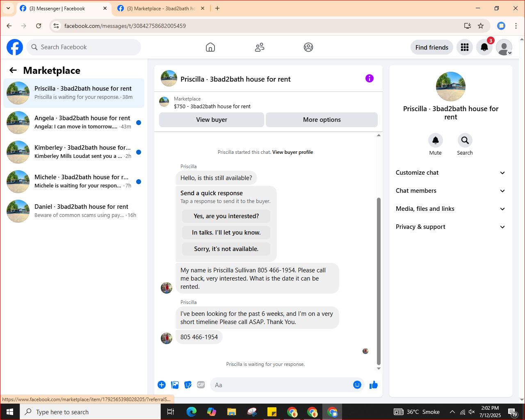Click the chat message scrollbar
The height and width of the screenshot is (420, 525).
(x=379, y=281)
